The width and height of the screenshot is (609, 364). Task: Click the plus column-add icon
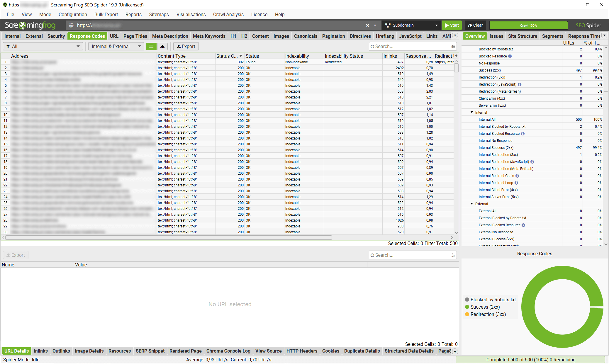(x=456, y=56)
